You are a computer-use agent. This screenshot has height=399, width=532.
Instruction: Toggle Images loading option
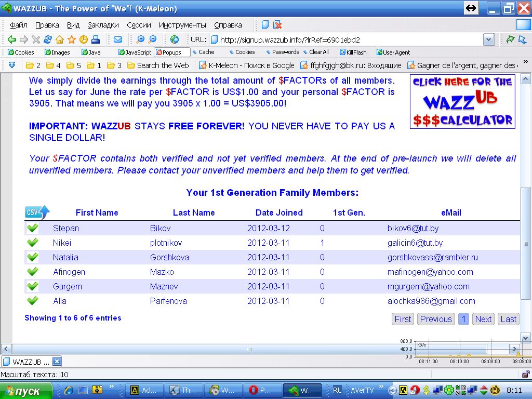click(x=57, y=52)
